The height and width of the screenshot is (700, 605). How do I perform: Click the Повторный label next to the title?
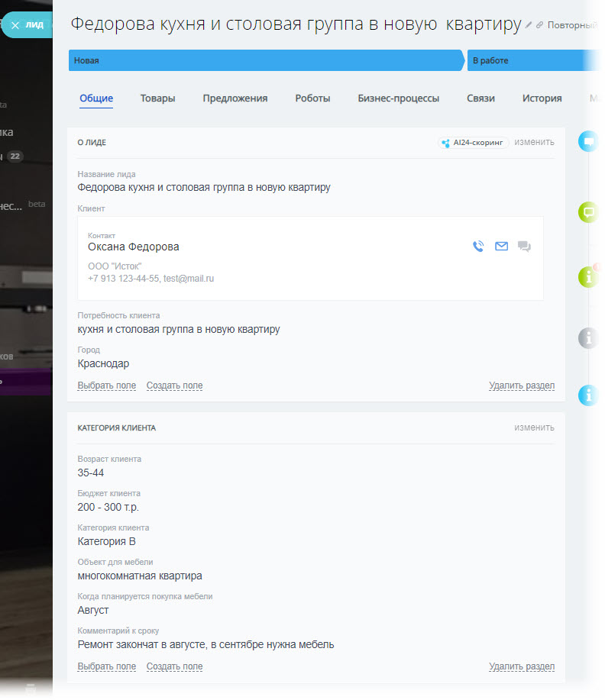click(x=573, y=25)
